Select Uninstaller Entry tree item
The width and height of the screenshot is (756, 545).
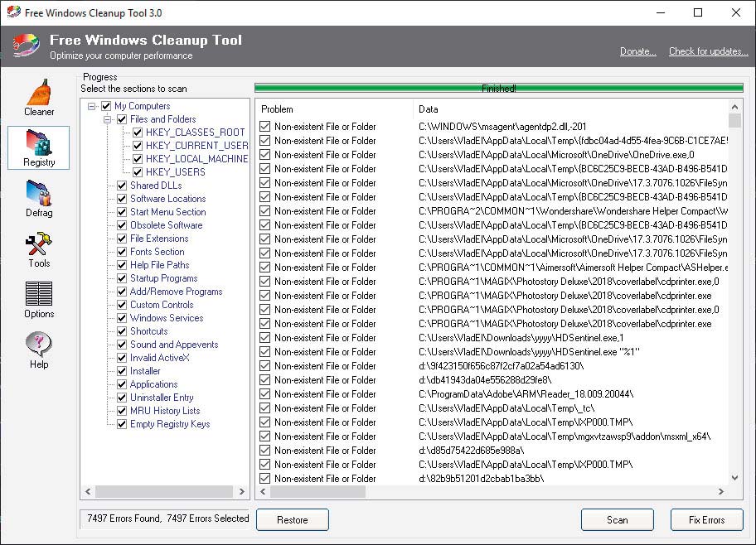(162, 398)
